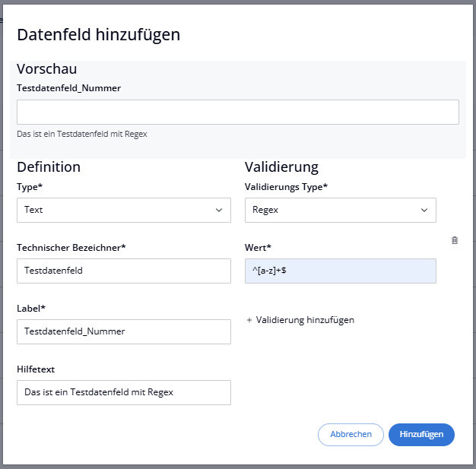Screen dimensions: 476x469
Task: Click the preview help text below Vorschau field
Action: [81, 135]
